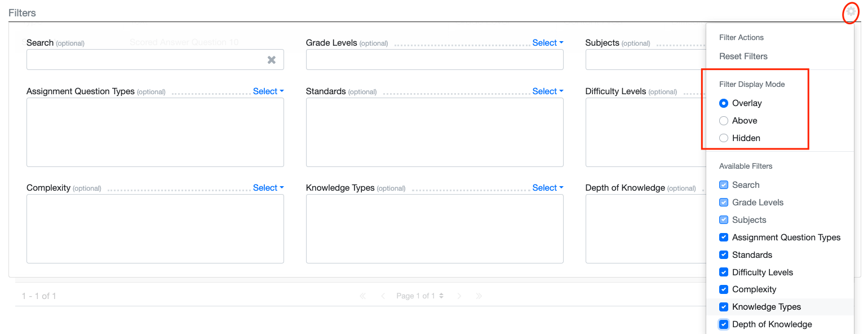This screenshot has height=334, width=868.
Task: Uncheck the Standards filter checkbox
Action: (x=724, y=255)
